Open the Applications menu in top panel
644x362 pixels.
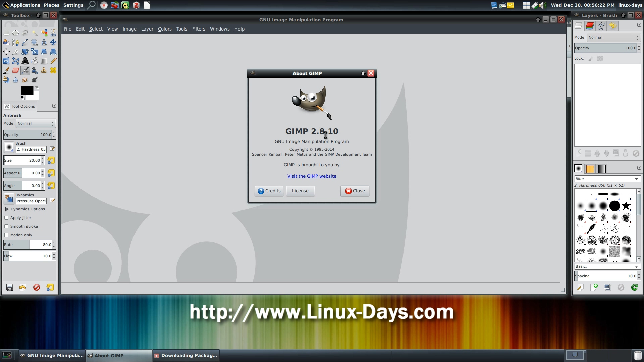pyautogui.click(x=21, y=5)
